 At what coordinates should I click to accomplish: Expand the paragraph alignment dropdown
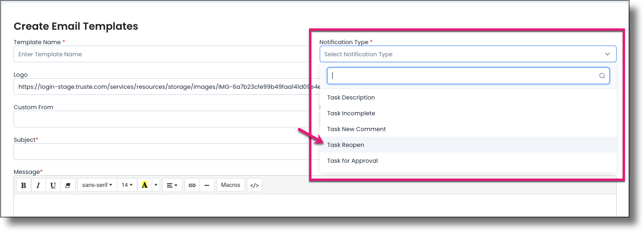point(172,185)
